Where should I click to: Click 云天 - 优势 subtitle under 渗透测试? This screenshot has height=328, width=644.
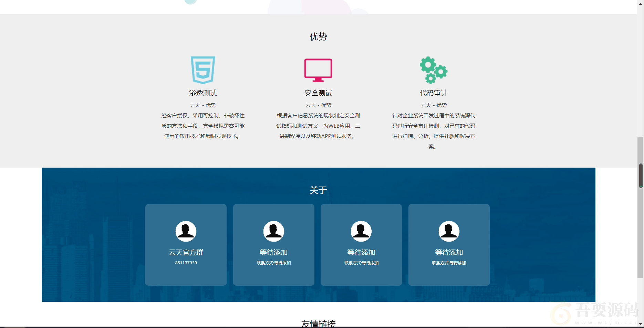pyautogui.click(x=203, y=105)
